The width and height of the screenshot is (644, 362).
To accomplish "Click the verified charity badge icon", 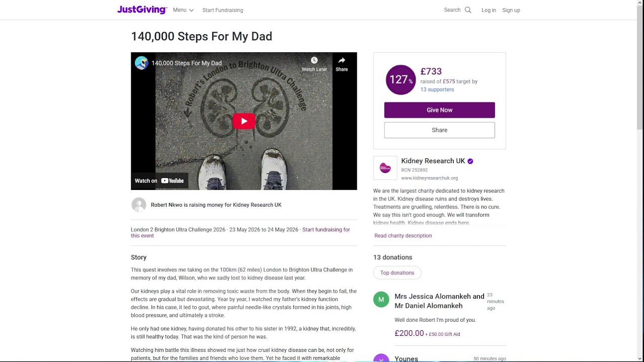I will [x=470, y=161].
